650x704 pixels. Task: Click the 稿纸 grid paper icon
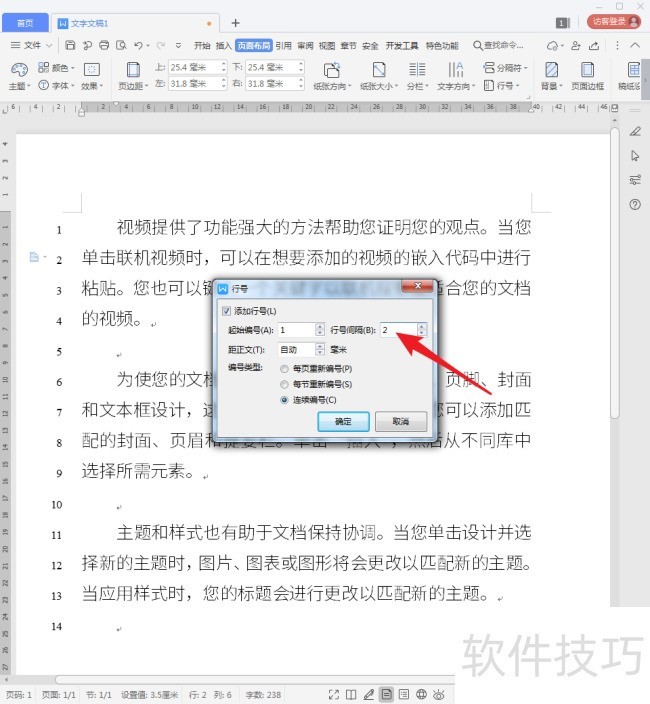point(633,70)
